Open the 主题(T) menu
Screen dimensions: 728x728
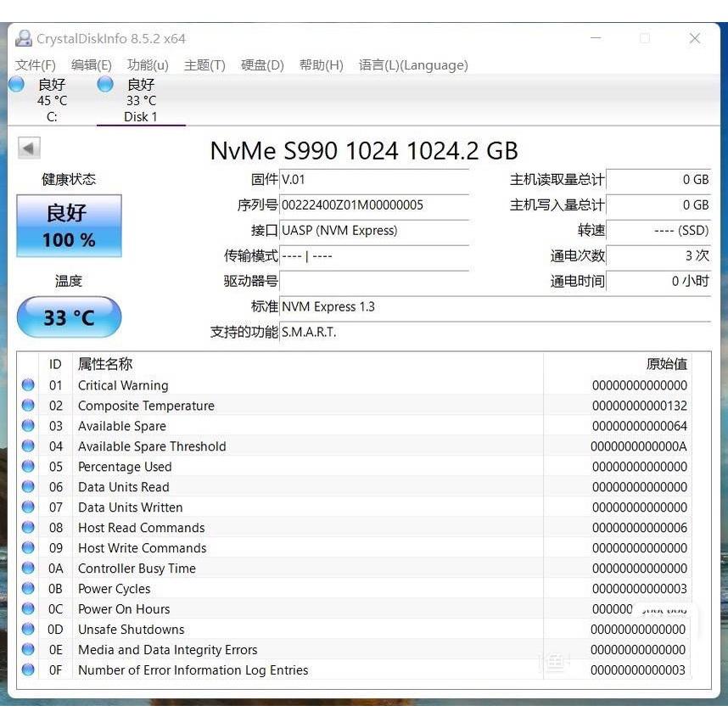coord(204,65)
